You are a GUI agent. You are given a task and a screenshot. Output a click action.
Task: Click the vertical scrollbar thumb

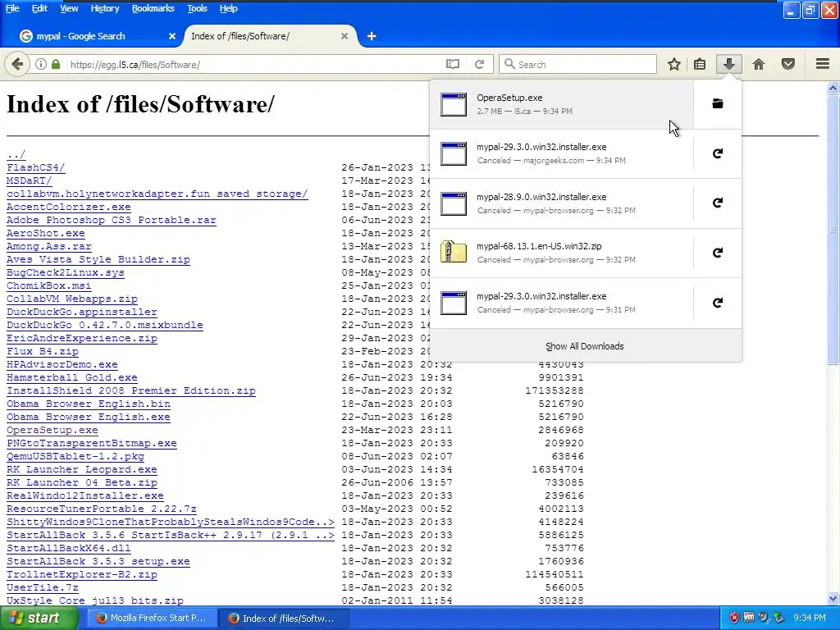[833, 230]
